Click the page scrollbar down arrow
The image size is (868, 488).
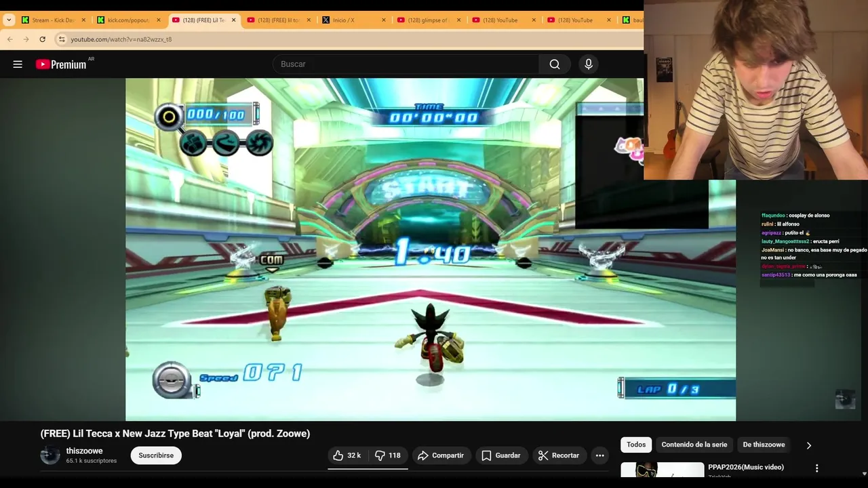click(x=864, y=474)
